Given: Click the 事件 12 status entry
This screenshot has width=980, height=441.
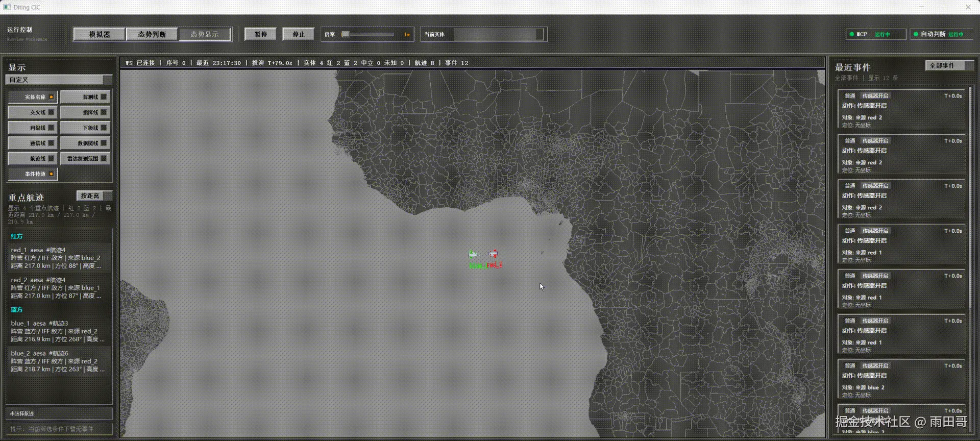Looking at the screenshot, I should (457, 63).
